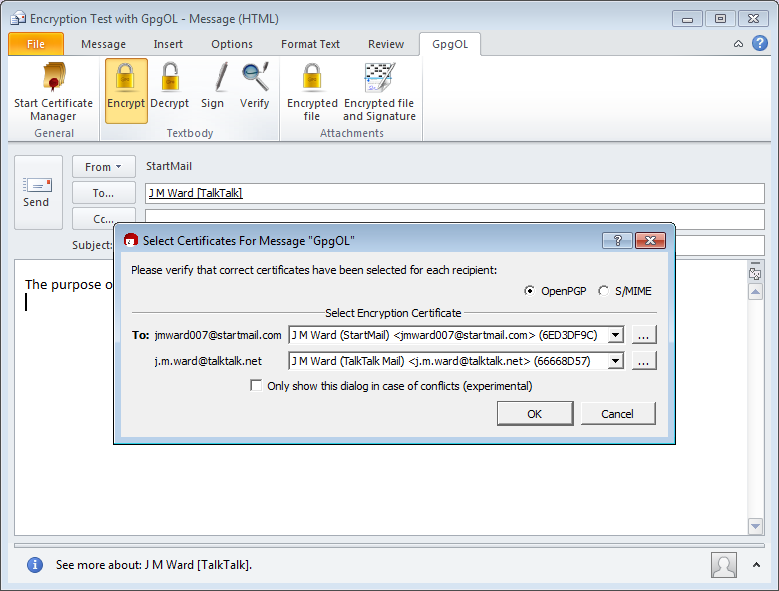Click the message body scroll up arrow
Viewport: 779px width, 591px height.
tap(755, 292)
